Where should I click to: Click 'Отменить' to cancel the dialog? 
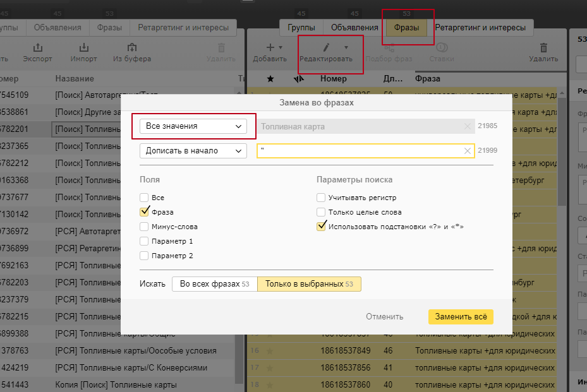[x=384, y=317]
